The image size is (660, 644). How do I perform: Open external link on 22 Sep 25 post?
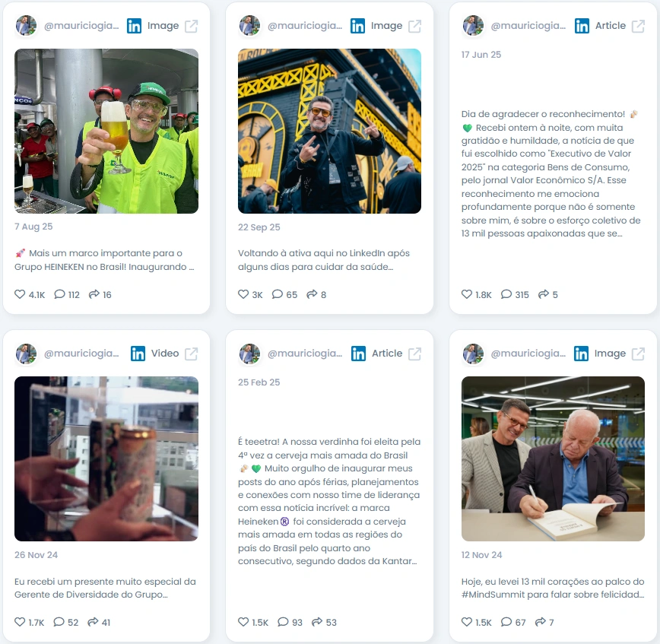(414, 26)
